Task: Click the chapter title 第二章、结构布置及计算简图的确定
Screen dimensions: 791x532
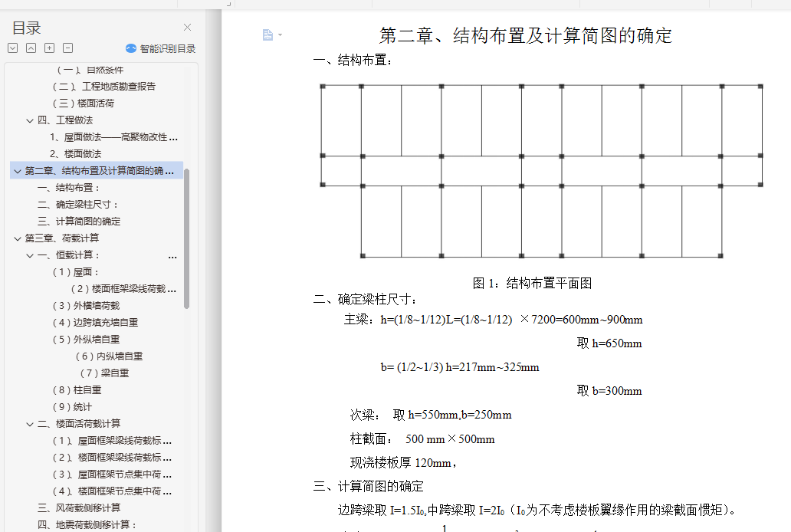Action: click(x=526, y=35)
